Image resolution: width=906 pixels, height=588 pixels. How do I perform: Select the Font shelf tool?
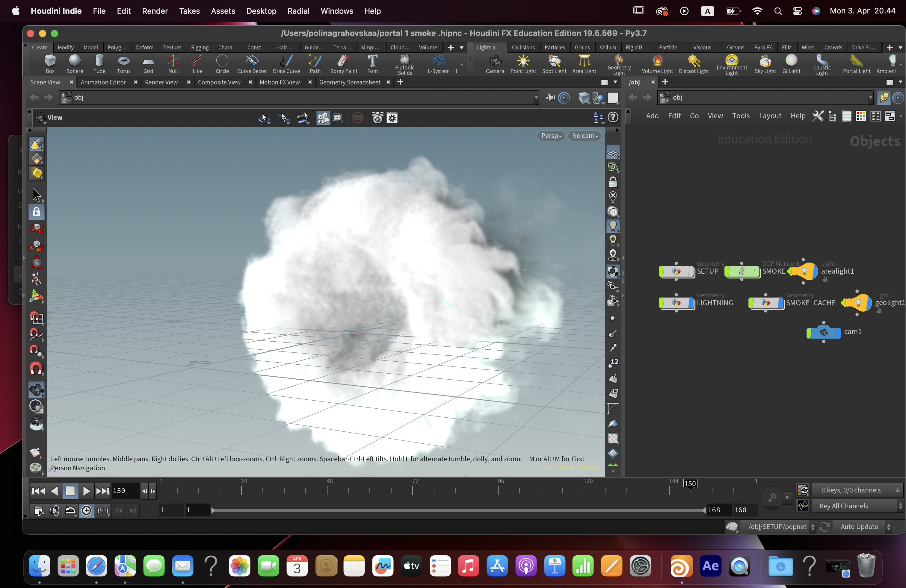[372, 64]
